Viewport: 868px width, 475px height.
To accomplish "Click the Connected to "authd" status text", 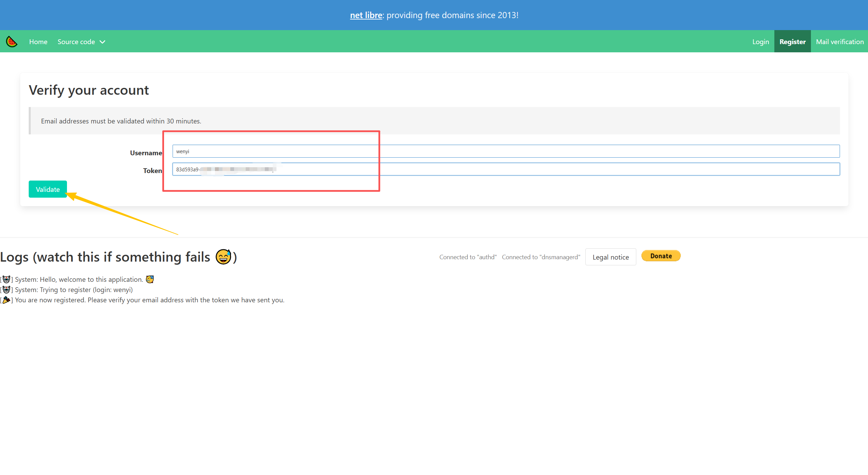I will tap(468, 257).
